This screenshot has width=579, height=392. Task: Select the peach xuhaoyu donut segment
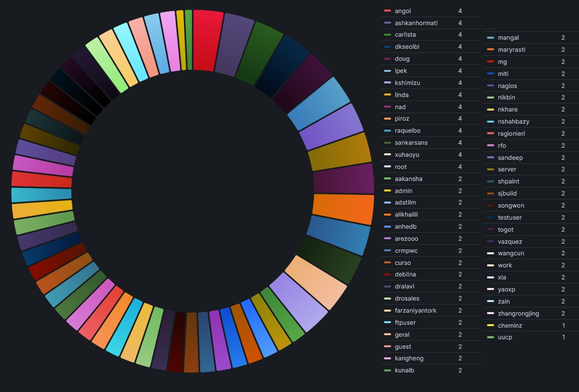coord(316,281)
